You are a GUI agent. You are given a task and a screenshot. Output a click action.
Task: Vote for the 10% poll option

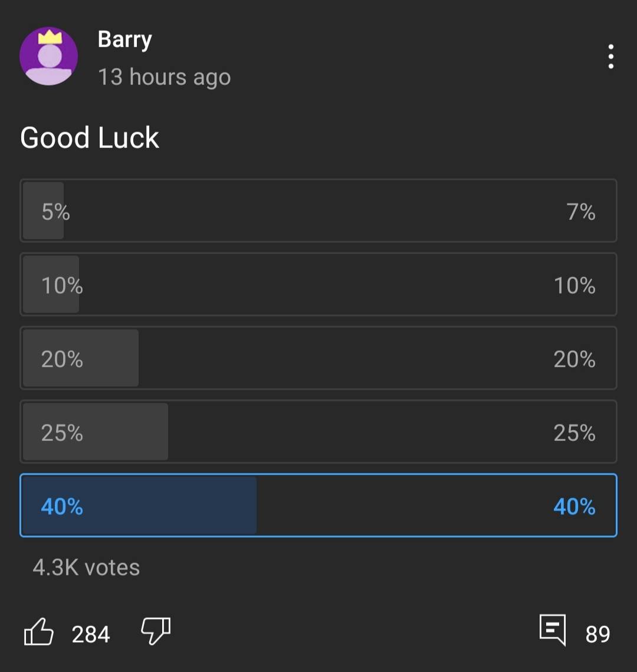click(x=318, y=284)
